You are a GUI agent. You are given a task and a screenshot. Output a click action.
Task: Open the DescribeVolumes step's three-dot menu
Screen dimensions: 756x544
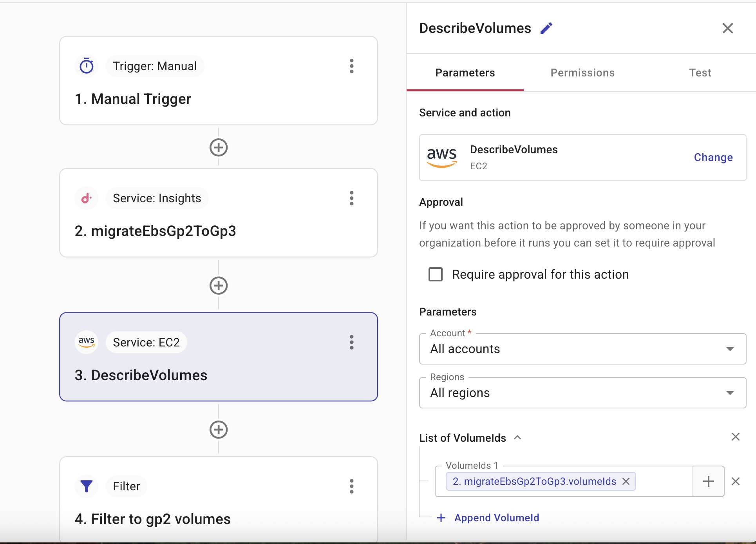coord(351,342)
